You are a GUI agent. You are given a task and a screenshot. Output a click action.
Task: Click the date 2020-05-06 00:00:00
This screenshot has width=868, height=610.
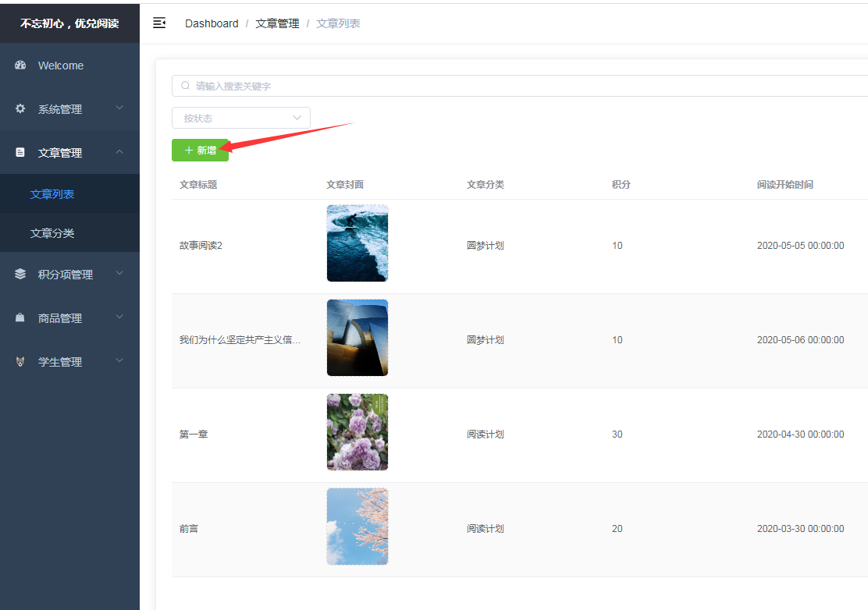[800, 339]
